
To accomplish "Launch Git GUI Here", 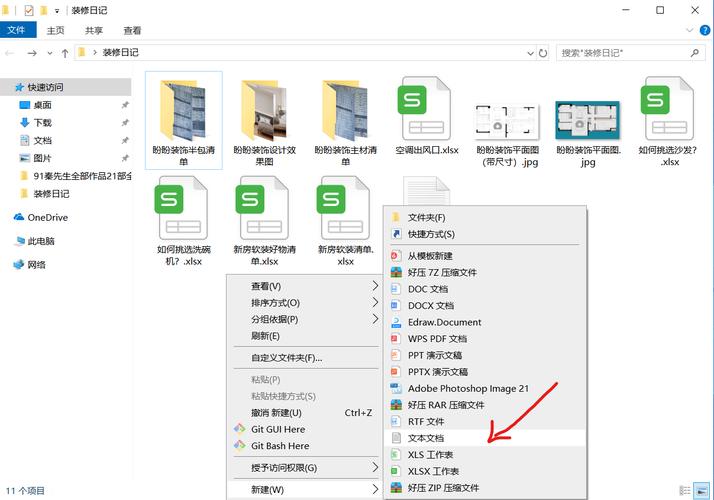I will tap(305, 429).
